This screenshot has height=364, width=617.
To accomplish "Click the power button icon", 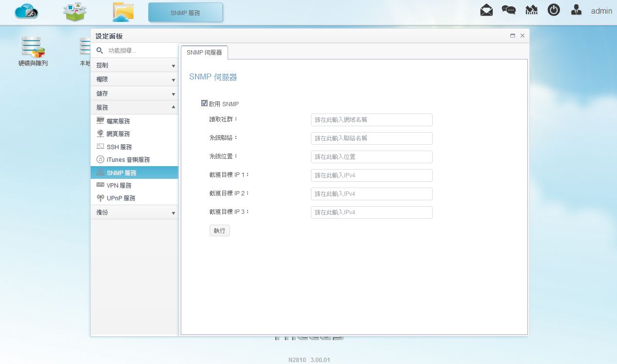I will (x=554, y=10).
